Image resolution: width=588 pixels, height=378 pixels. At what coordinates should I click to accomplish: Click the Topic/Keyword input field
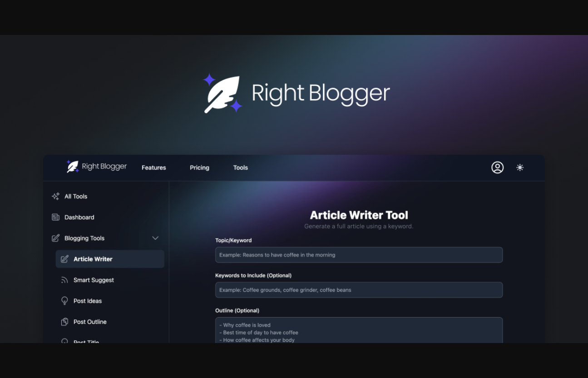(359, 255)
